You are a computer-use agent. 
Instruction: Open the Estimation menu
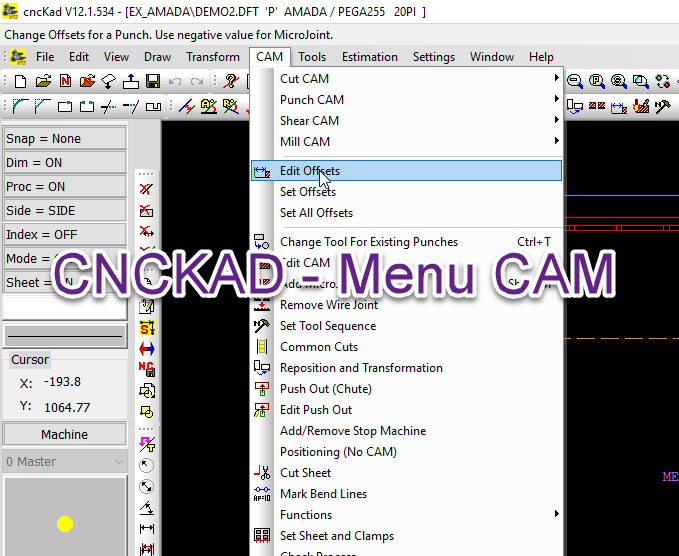pyautogui.click(x=370, y=57)
